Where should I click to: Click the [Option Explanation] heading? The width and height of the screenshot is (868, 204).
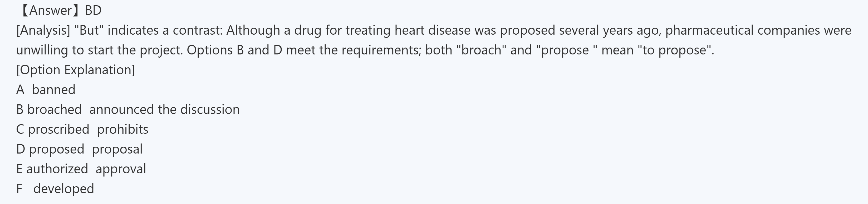(76, 70)
